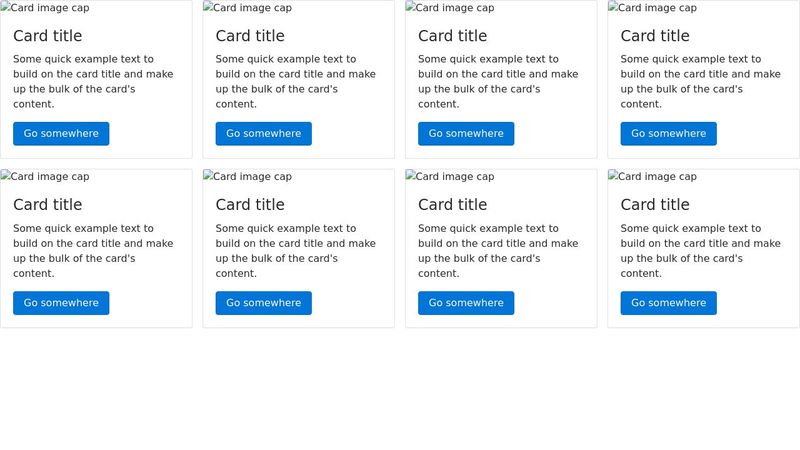This screenshot has height=450, width=800.
Task: Select Card title heading in first top-row card
Action: [x=47, y=36]
